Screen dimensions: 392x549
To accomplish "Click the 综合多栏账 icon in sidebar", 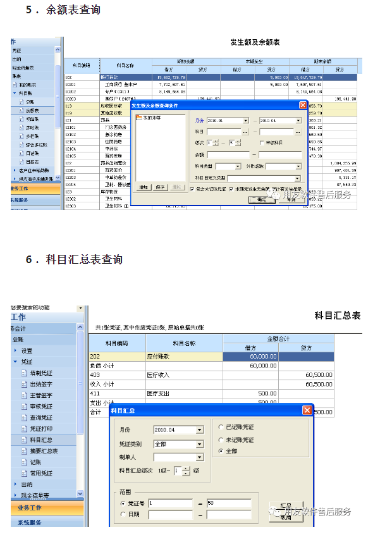I will click(x=21, y=145).
